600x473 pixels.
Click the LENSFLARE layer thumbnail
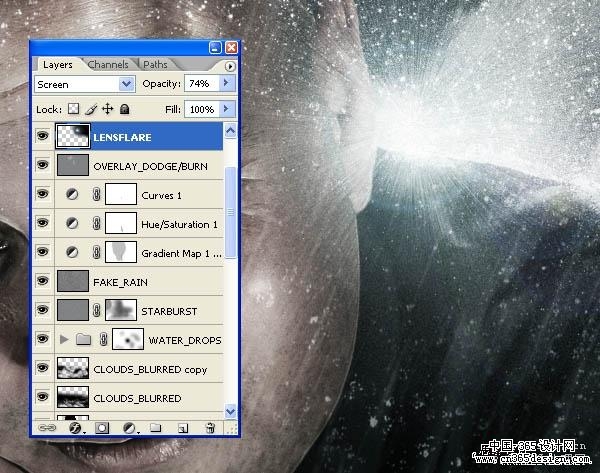click(73, 136)
